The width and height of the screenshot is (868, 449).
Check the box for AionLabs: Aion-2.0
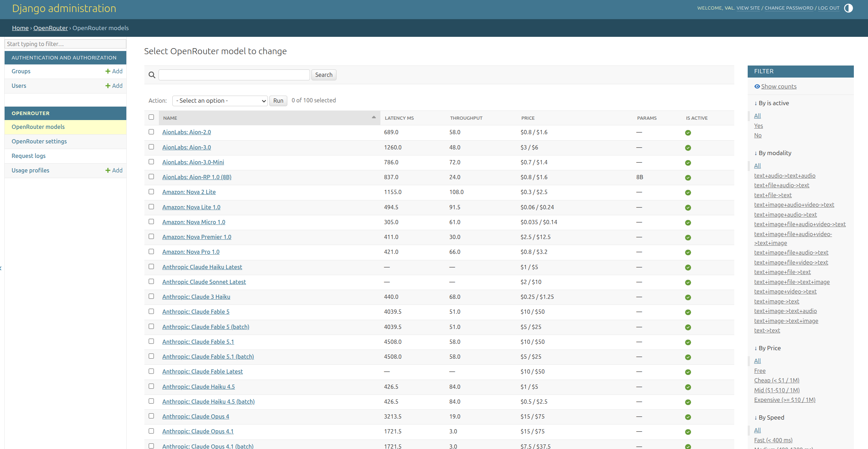click(151, 132)
